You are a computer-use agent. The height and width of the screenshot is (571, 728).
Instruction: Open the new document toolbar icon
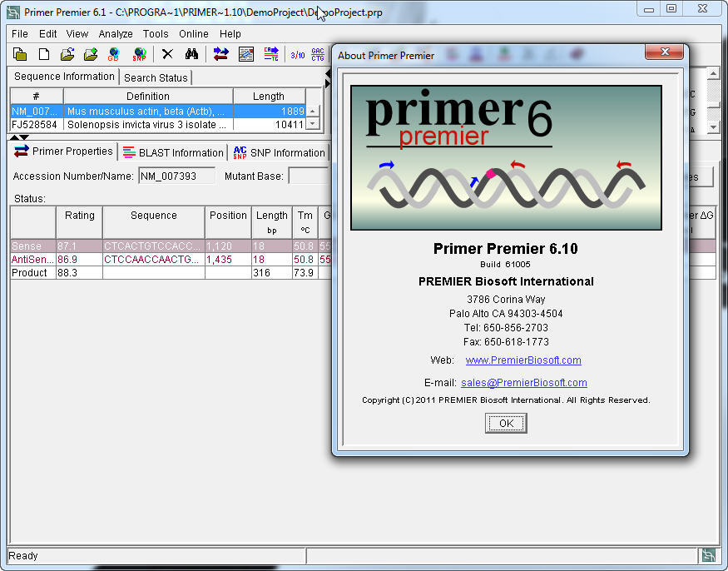(42, 54)
